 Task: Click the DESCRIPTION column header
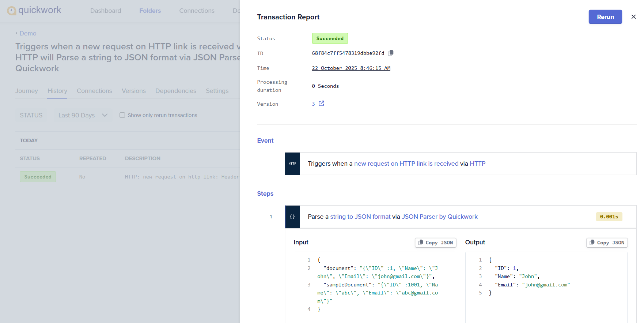click(143, 158)
